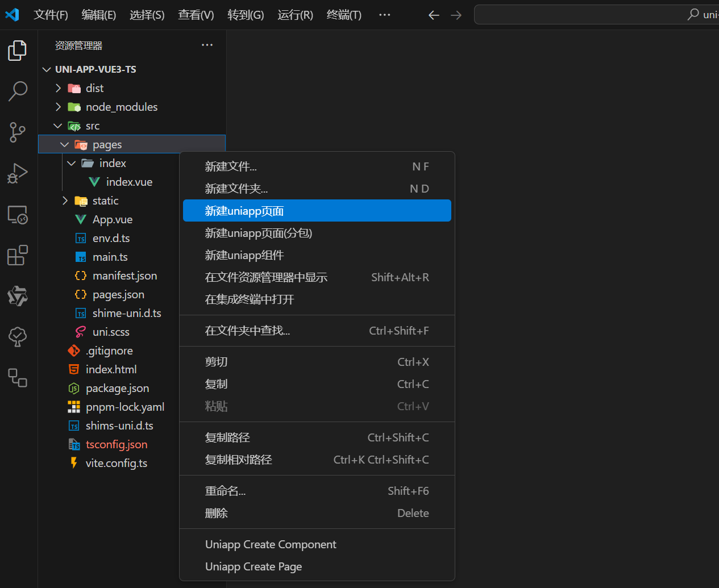Viewport: 719px width, 588px height.
Task: Collapse the src folder
Action: [x=58, y=126]
